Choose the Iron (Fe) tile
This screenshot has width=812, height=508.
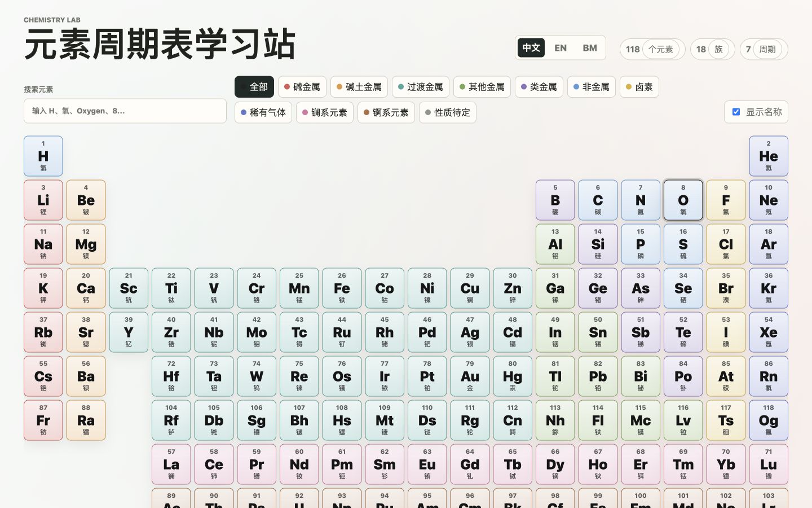click(x=342, y=288)
